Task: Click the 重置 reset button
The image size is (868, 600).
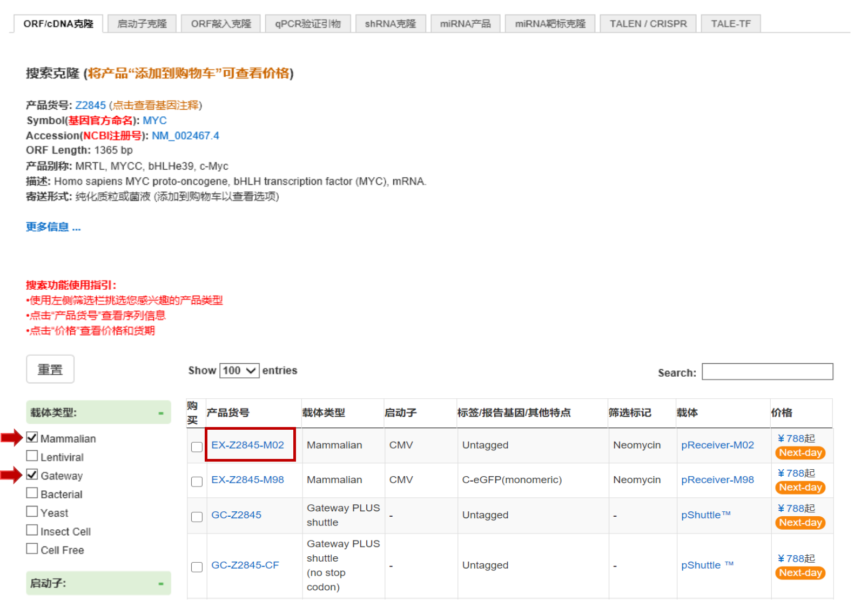Action: (50, 369)
